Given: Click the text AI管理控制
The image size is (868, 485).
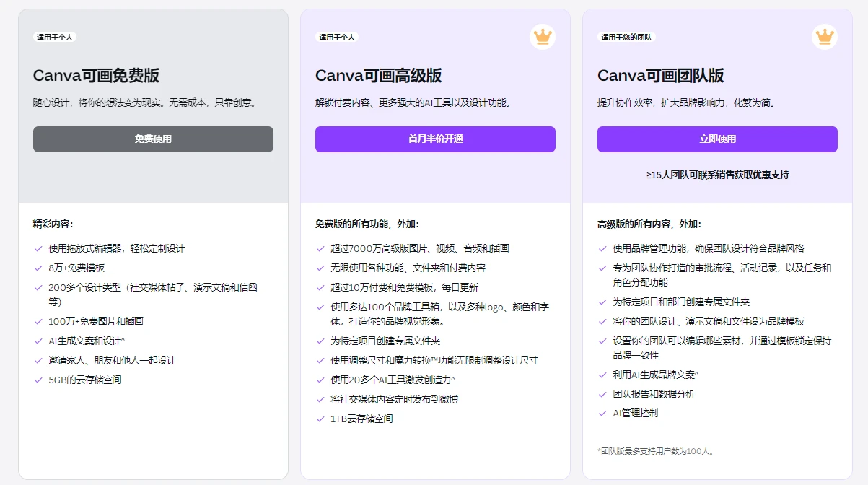Looking at the screenshot, I should click(636, 414).
